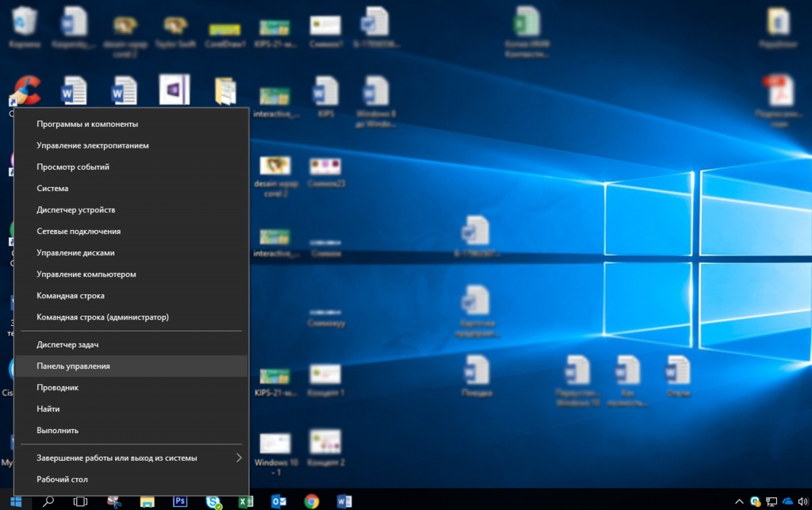Image resolution: width=812 pixels, height=510 pixels.
Task: Open 'Диспетчер устройств' from the menu
Action: point(132,209)
